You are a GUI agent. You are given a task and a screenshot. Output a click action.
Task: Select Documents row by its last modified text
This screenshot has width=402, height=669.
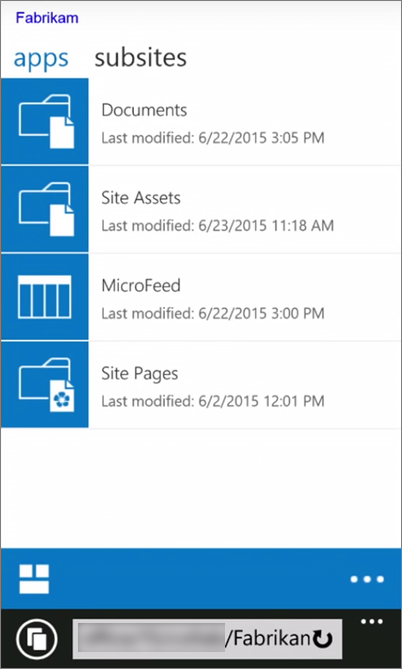[x=213, y=138]
